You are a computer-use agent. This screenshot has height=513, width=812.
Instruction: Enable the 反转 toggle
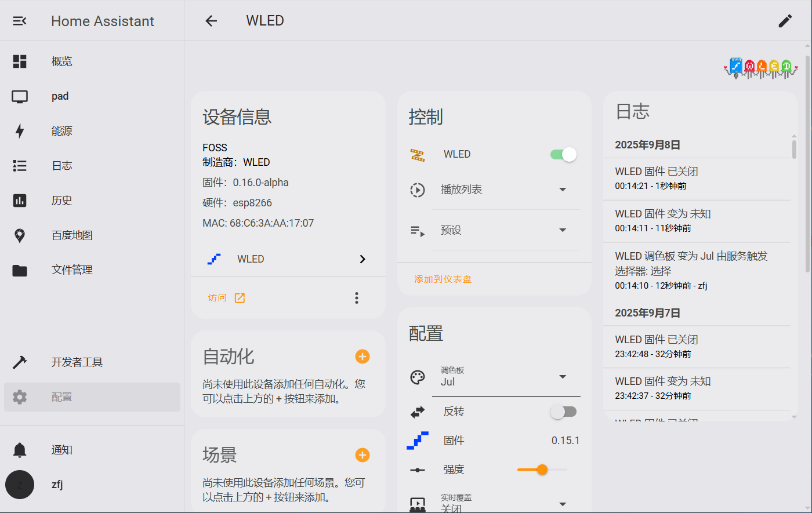point(563,412)
